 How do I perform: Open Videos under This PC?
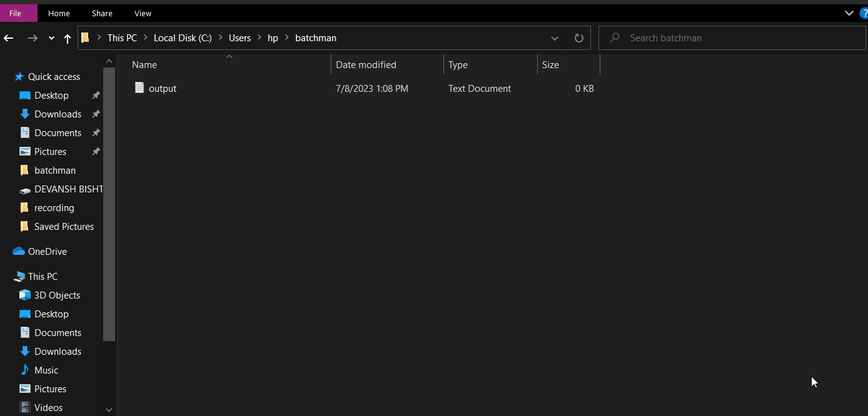[x=48, y=407]
